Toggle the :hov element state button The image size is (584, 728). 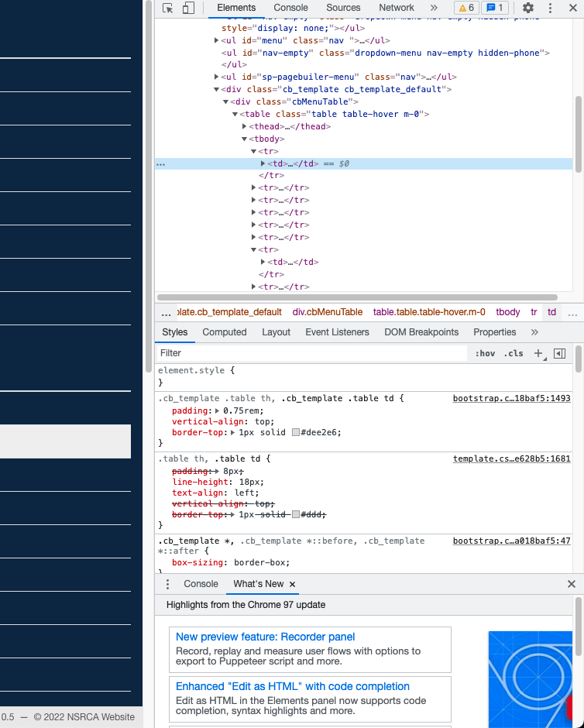tap(485, 353)
